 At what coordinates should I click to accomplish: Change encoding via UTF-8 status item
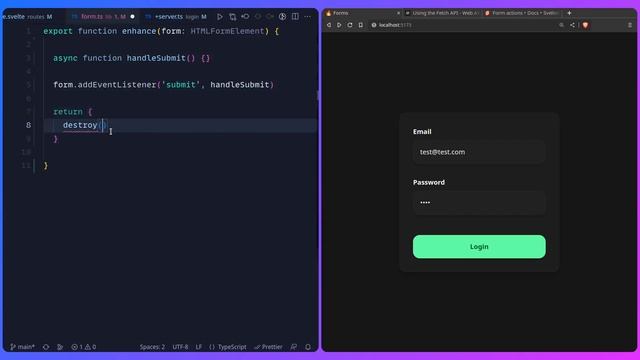click(180, 347)
